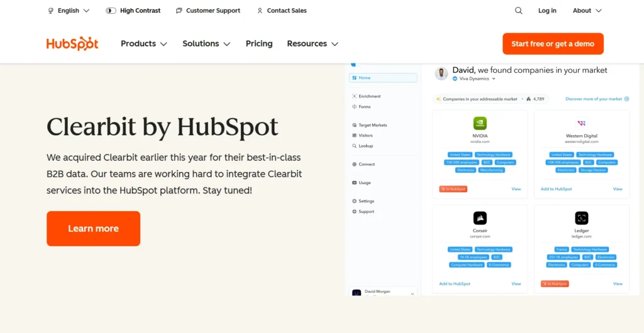
Task: Click View on the Western Digital card
Action: point(618,189)
